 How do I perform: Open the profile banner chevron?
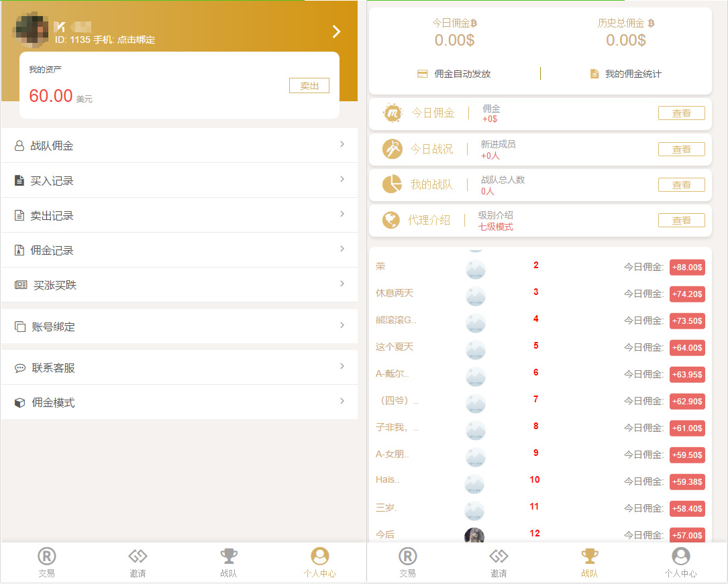pos(335,31)
